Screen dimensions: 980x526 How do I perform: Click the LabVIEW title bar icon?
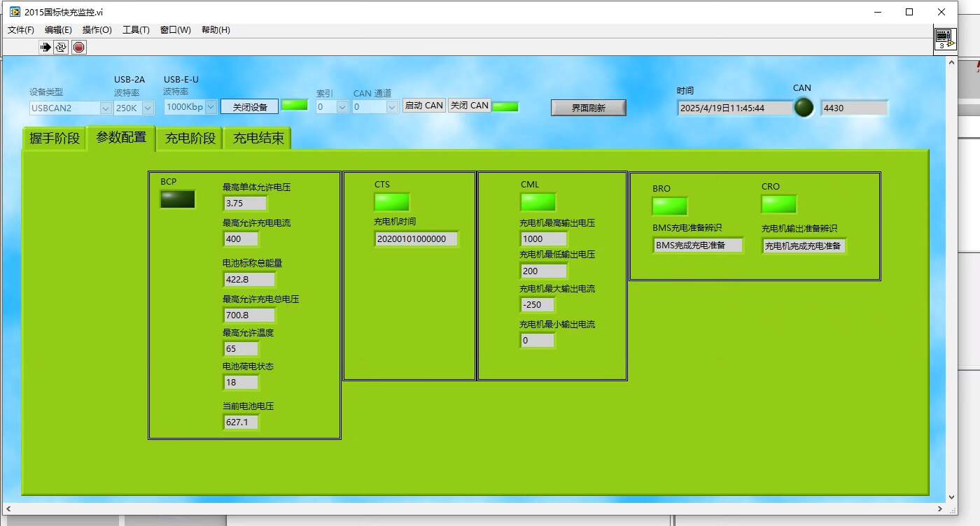[15, 12]
